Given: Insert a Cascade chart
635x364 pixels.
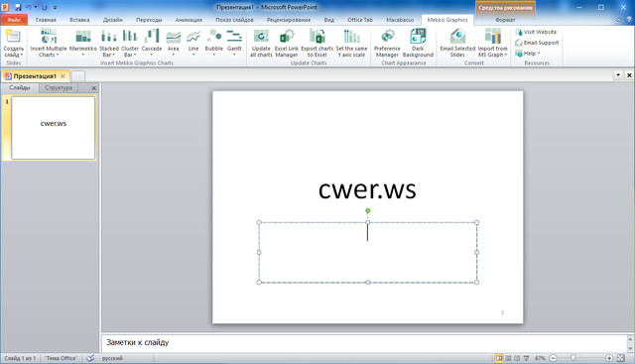Looking at the screenshot, I should (x=152, y=43).
